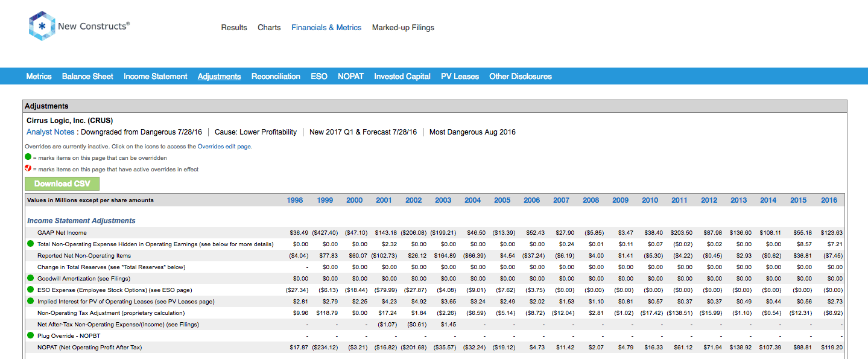This screenshot has height=359, width=868.
Task: Select the Adjustments tab
Action: pyautogui.click(x=219, y=77)
